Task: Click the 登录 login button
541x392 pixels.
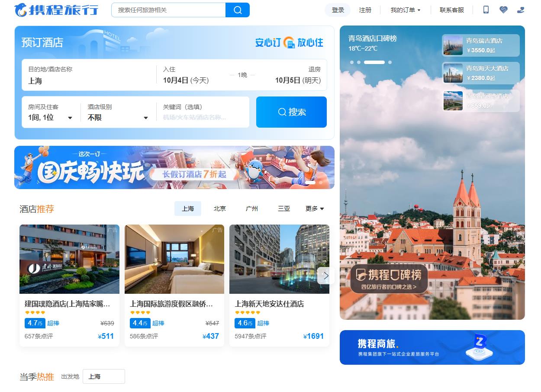Action: coord(338,10)
